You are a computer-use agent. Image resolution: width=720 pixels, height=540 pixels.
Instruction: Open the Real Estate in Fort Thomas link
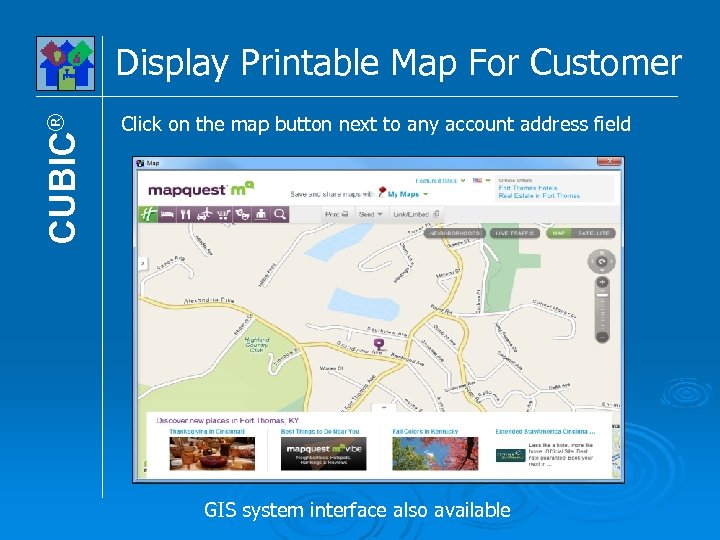click(539, 196)
